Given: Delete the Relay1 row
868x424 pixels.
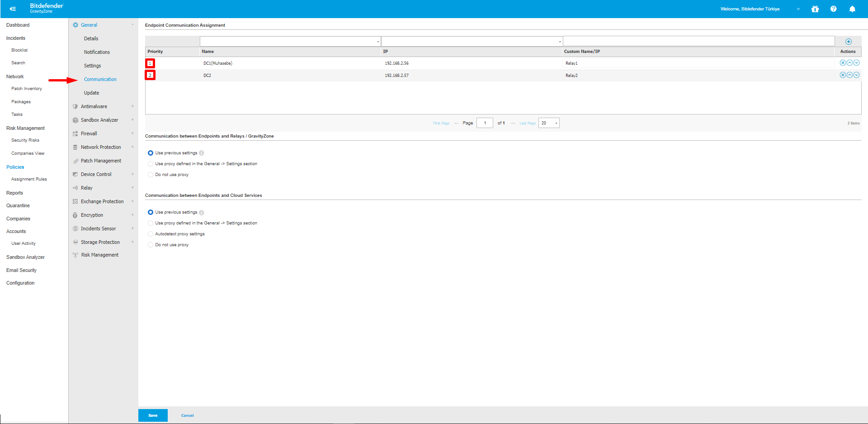Looking at the screenshot, I should tap(843, 63).
